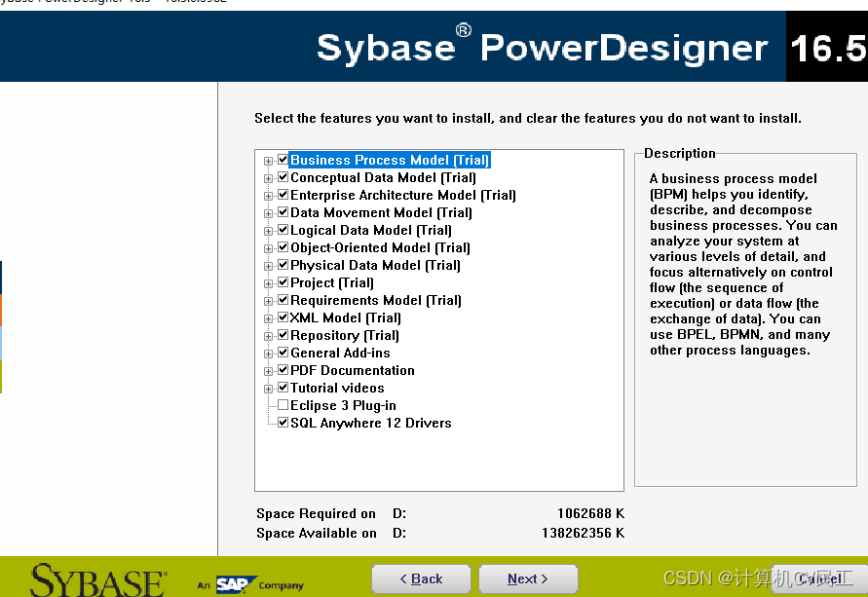Toggle Requirements Model (Trial) checkbox
Viewport: 868px width, 597px height.
pyautogui.click(x=283, y=300)
